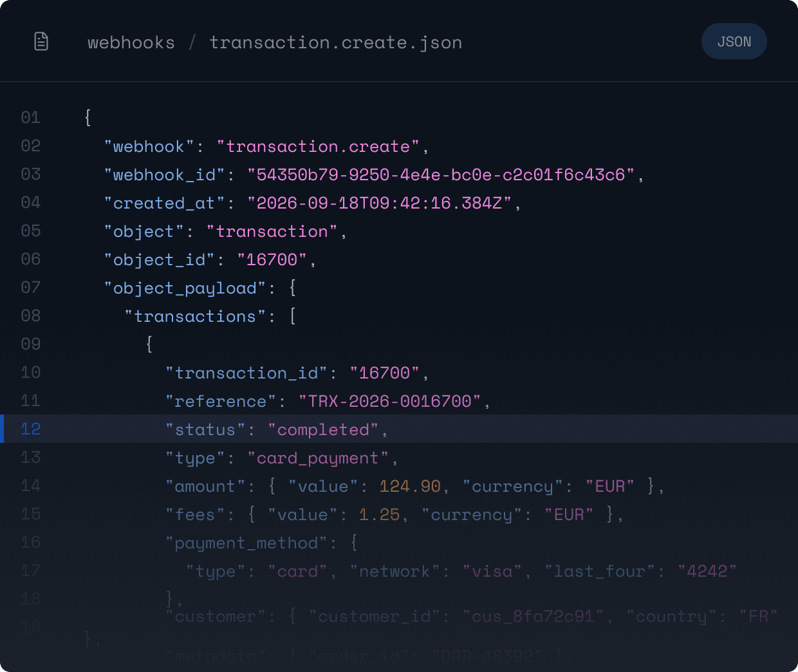
Task: Click the "webhook" key
Action: click(149, 147)
